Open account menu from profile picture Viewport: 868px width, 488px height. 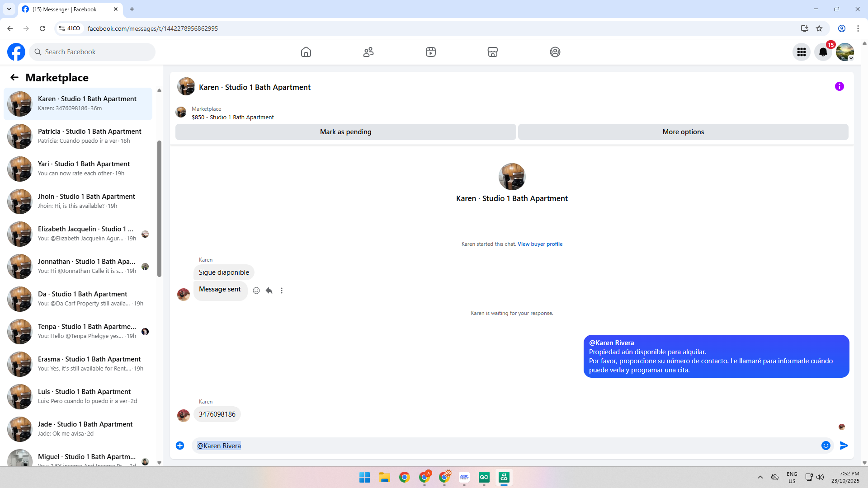point(845,52)
